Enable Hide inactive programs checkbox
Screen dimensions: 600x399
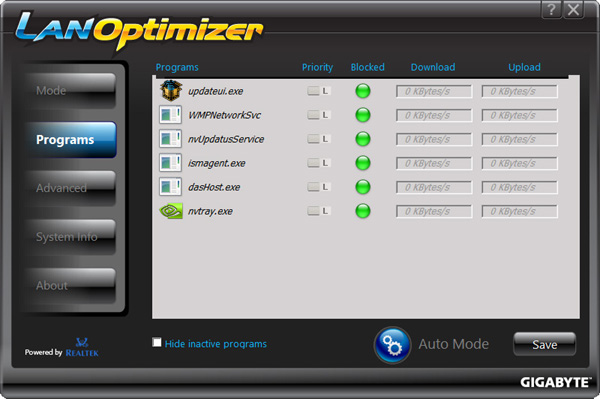click(157, 342)
